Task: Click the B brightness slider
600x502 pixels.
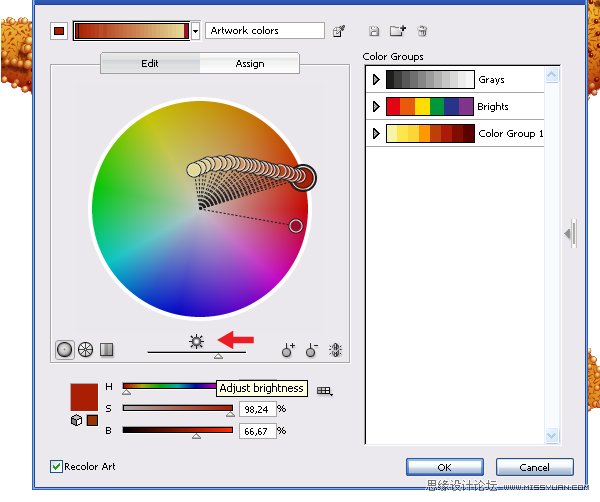Action: coord(178,430)
